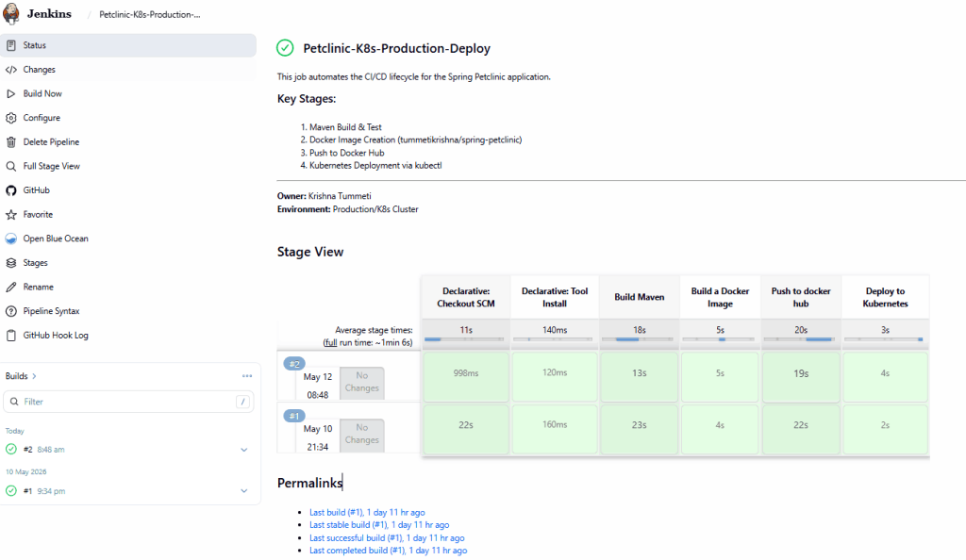Click the Filter search magnifier icon
Image resolution: width=966 pixels, height=560 pixels.
pos(14,402)
